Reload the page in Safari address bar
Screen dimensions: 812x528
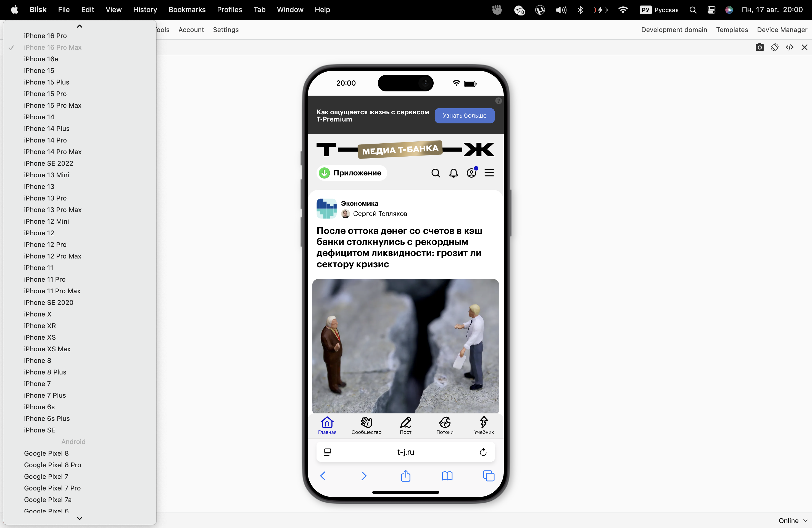(x=483, y=452)
